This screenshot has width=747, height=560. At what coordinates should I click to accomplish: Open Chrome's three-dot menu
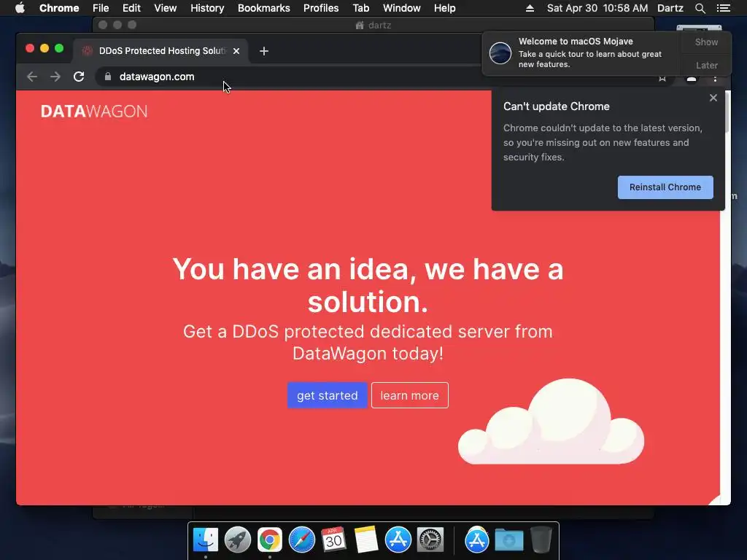[715, 79]
